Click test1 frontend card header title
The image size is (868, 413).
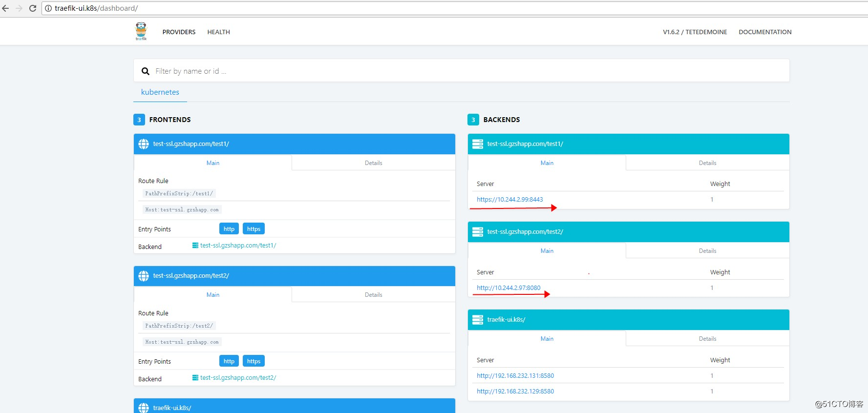click(x=191, y=144)
